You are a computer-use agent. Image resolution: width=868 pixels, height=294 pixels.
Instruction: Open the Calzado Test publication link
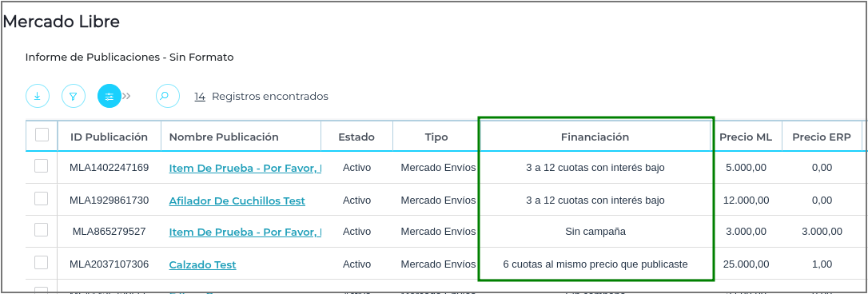click(x=202, y=265)
